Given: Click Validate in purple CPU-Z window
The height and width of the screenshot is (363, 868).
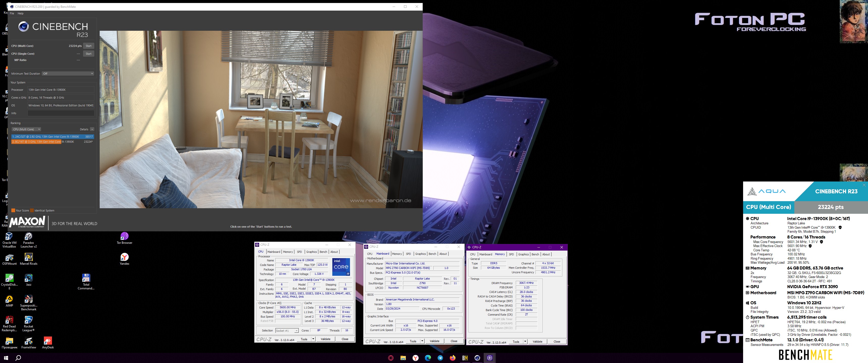Looking at the screenshot, I should (x=537, y=342).
